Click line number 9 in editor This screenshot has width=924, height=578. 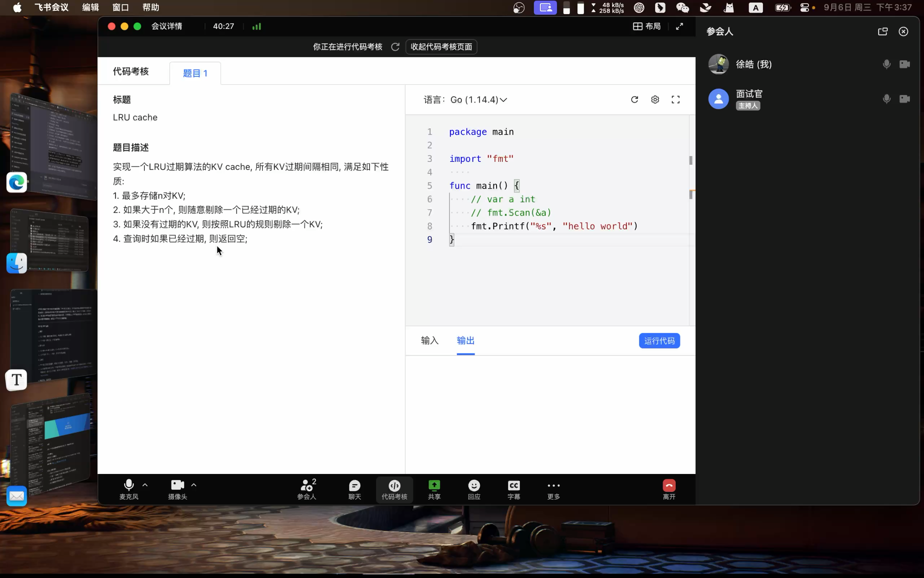click(x=430, y=240)
